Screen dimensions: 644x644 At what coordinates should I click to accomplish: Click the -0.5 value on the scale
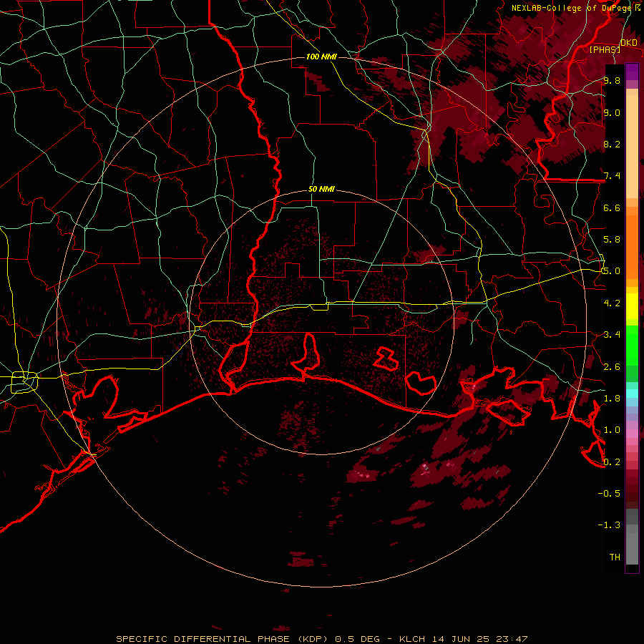(609, 494)
